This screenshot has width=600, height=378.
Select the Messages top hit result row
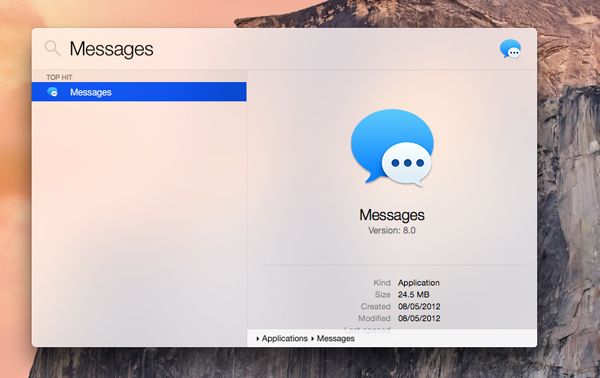[139, 92]
